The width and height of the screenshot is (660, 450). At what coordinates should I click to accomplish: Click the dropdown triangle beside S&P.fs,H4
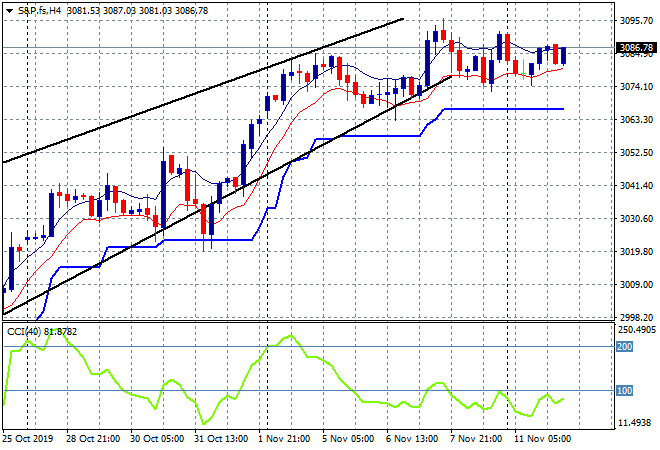pos(9,11)
